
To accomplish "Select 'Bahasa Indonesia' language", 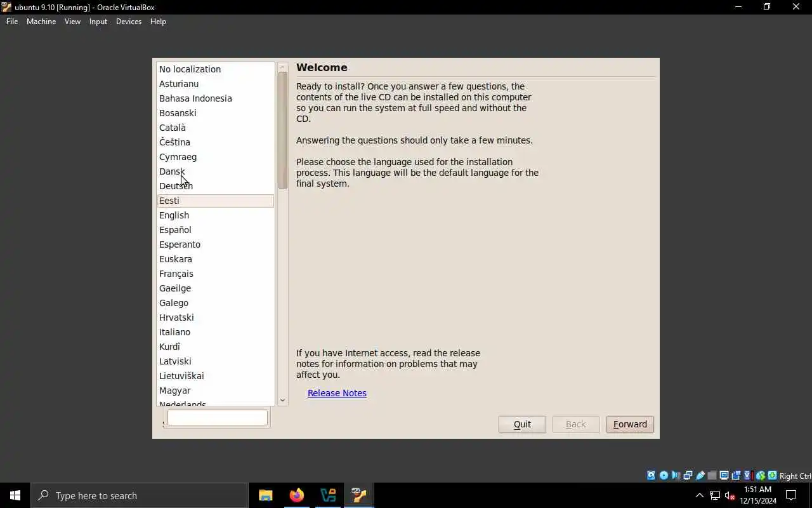I will (216, 98).
